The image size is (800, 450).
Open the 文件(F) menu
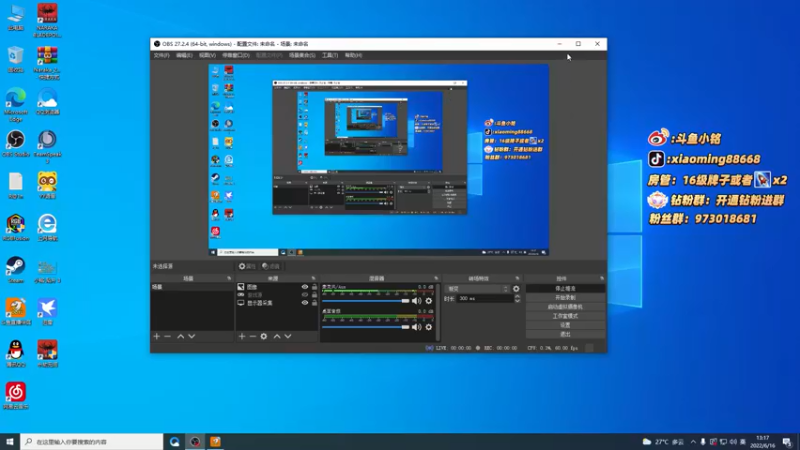click(x=161, y=55)
